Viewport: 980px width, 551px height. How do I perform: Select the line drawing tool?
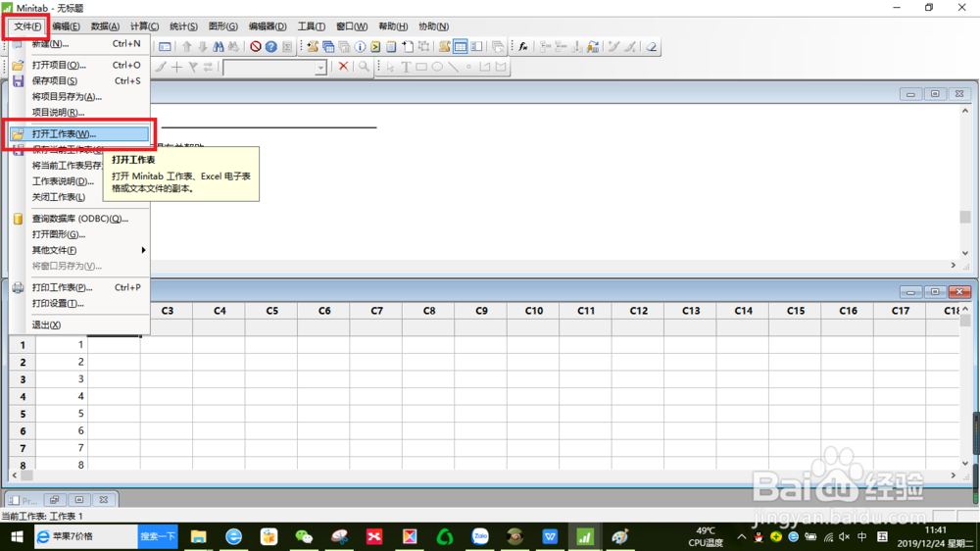[x=453, y=67]
